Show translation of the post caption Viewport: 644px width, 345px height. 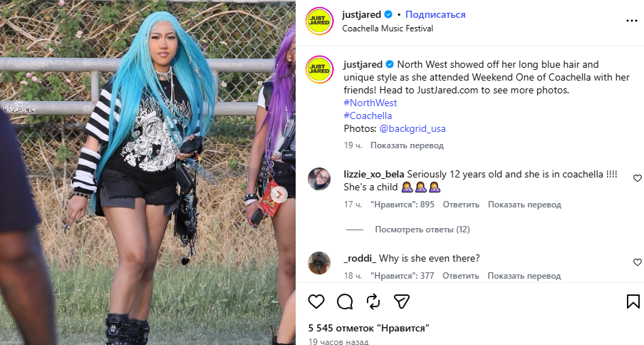click(407, 145)
